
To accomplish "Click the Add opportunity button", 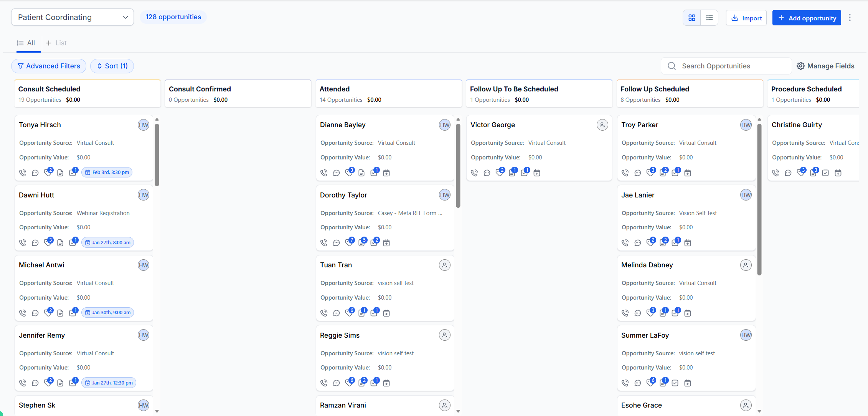I will (807, 18).
